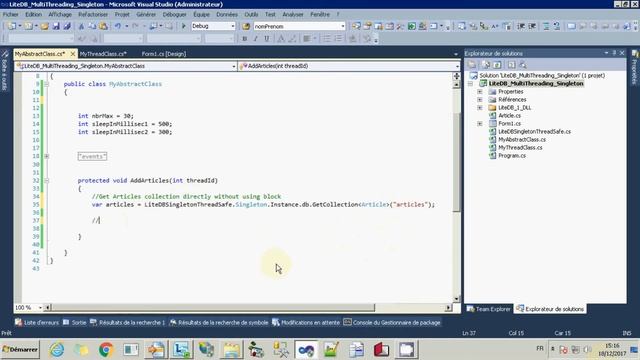Open the Sortie output panel
640x360 pixels.
tap(75, 322)
